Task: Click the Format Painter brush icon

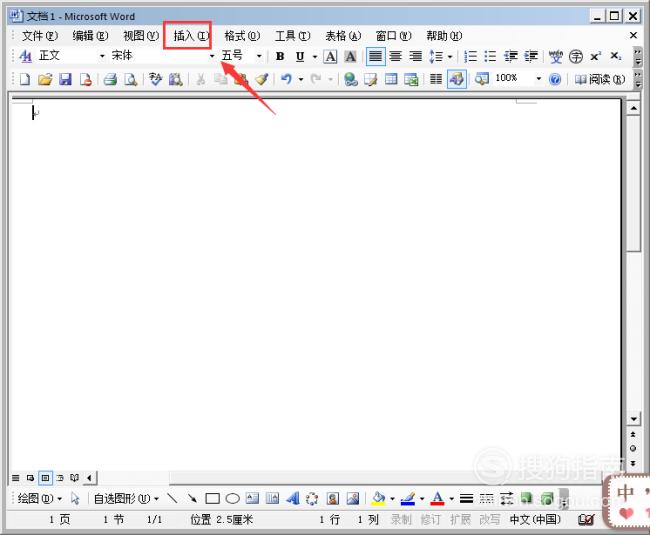Action: pos(262,79)
